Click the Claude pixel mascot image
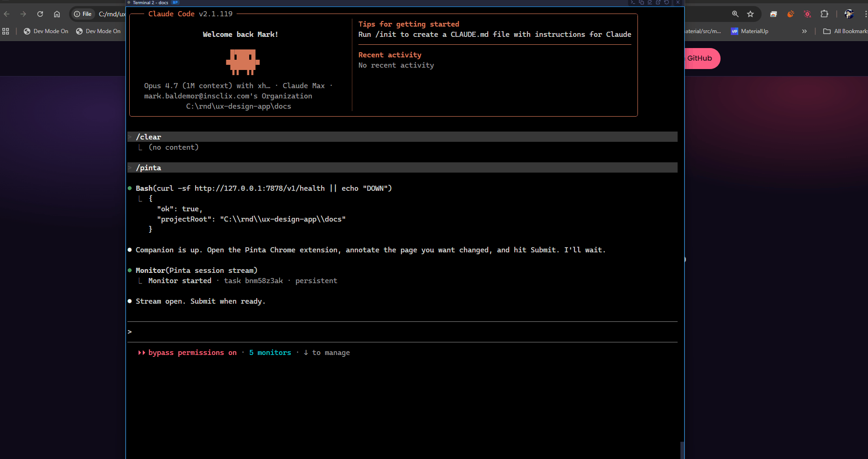 pos(243,62)
